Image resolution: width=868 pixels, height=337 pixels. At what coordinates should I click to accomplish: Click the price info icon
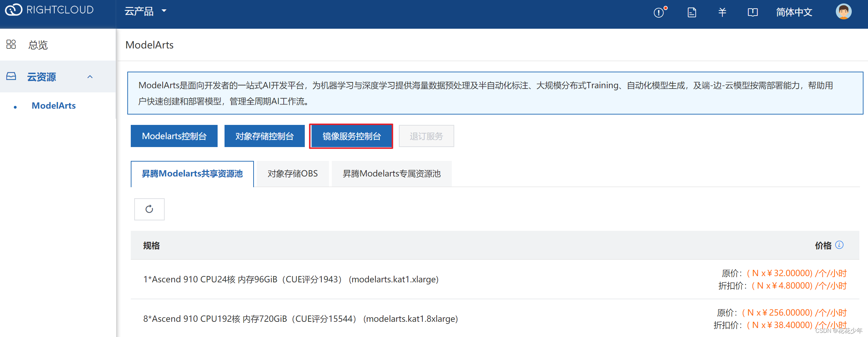tap(839, 245)
